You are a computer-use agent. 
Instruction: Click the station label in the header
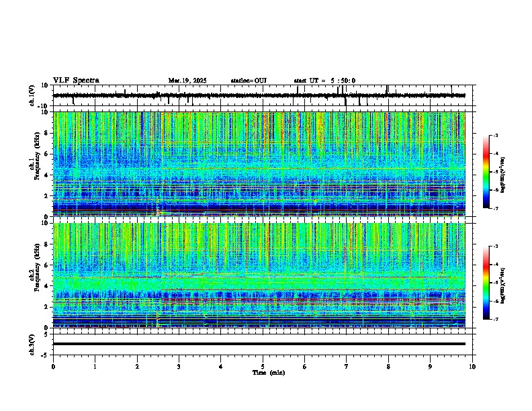[x=249, y=81]
